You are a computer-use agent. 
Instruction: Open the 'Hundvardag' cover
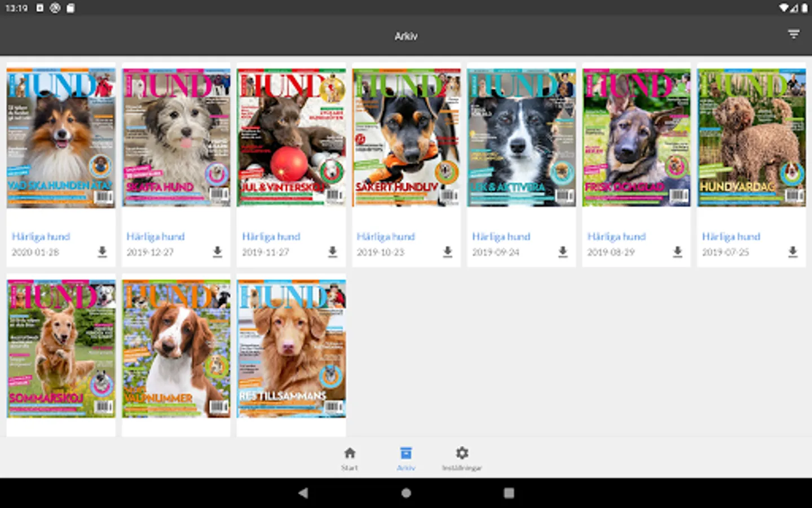(752, 138)
